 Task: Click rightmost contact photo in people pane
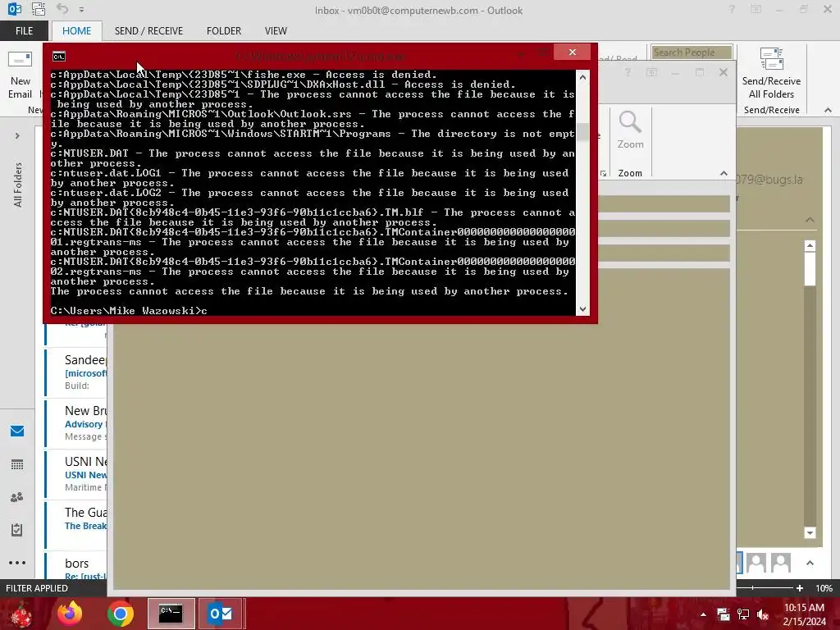point(781,563)
